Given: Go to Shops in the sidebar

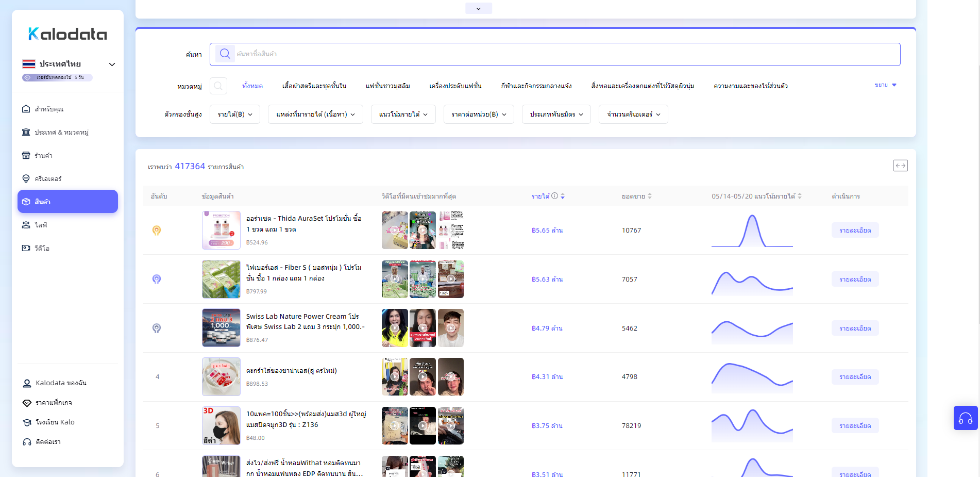Looking at the screenshot, I should [43, 156].
